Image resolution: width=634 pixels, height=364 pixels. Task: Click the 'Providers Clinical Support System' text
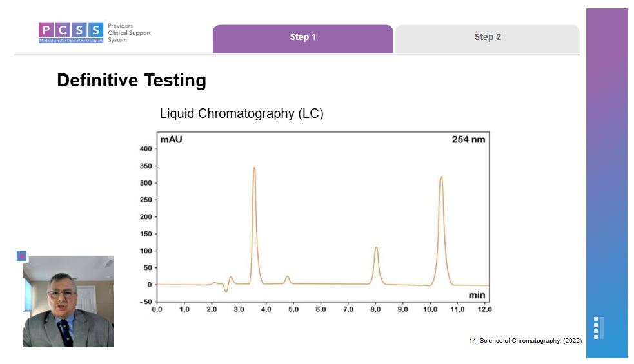tap(129, 33)
